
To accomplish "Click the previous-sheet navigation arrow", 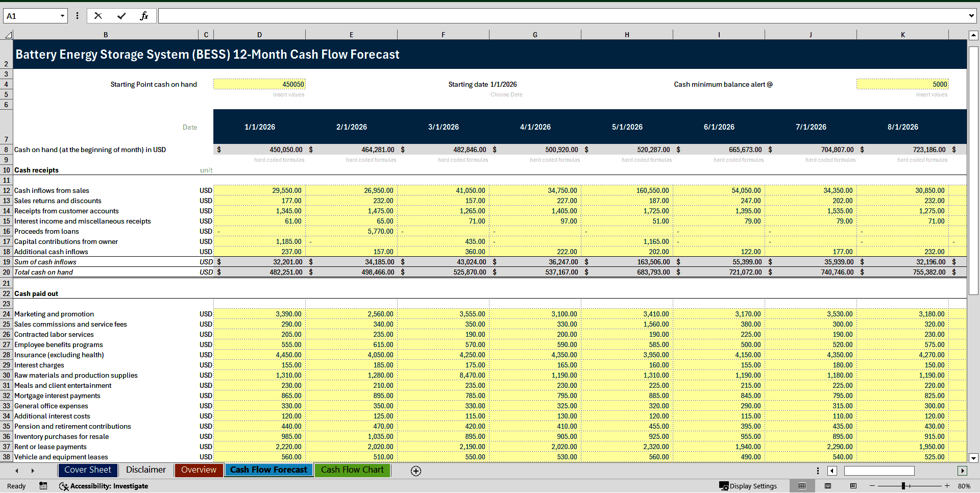I will pos(17,471).
